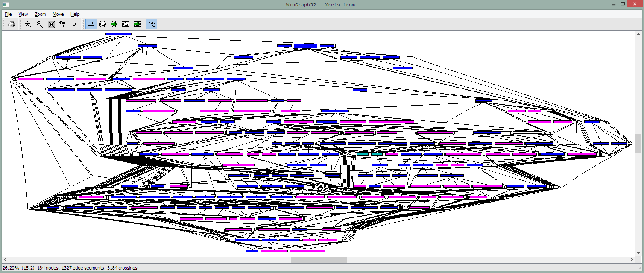Fit the graph to the window
The image size is (644, 273).
click(51, 24)
